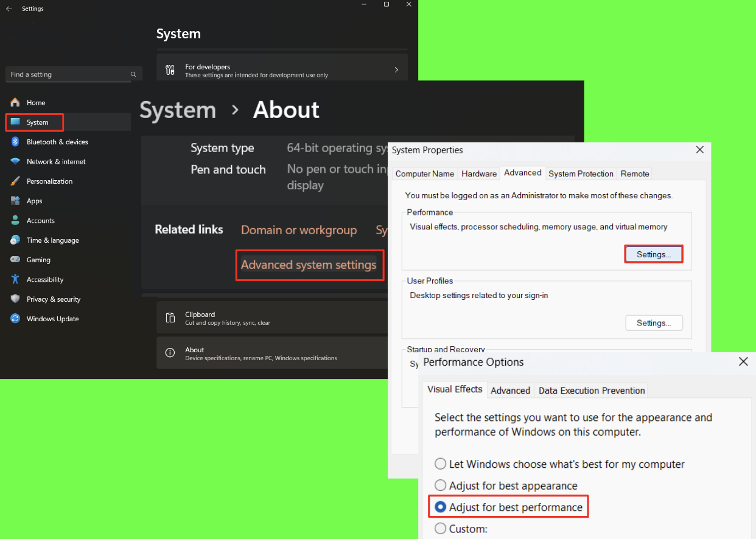Expand the For developers chevron

tap(396, 70)
